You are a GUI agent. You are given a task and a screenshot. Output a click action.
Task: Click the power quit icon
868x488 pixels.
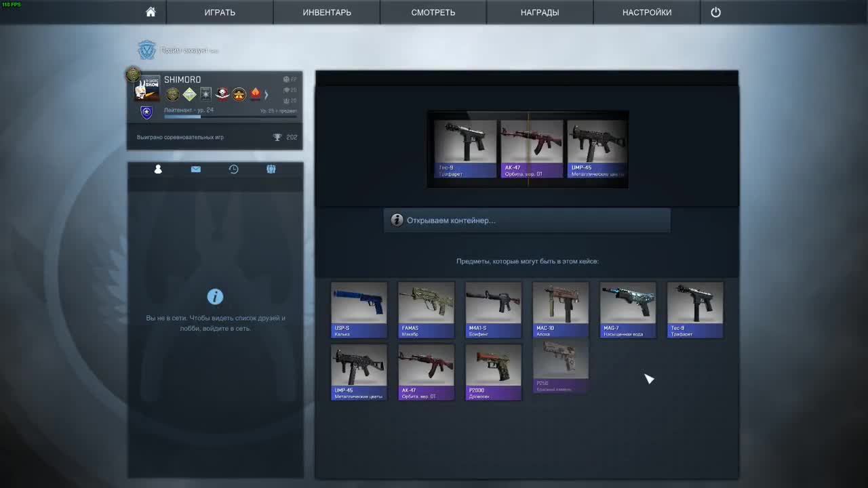tap(715, 12)
